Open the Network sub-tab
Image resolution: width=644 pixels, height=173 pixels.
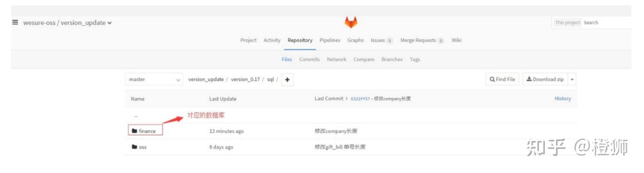coord(336,59)
